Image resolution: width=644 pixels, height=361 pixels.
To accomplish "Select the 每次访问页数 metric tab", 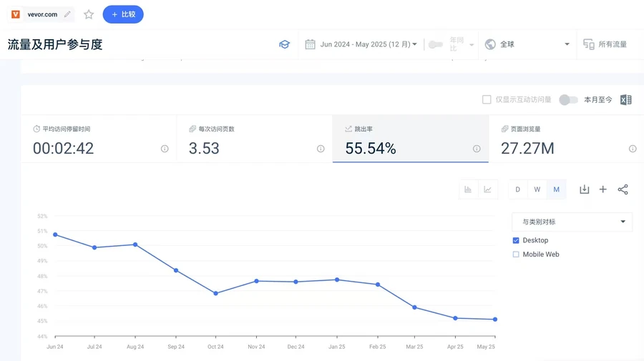I will tap(255, 139).
